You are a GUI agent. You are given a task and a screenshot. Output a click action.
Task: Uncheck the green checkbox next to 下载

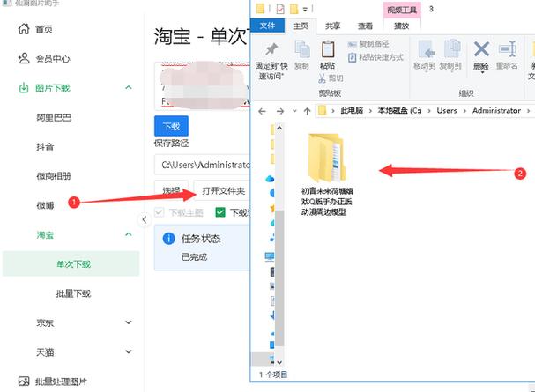(220, 212)
